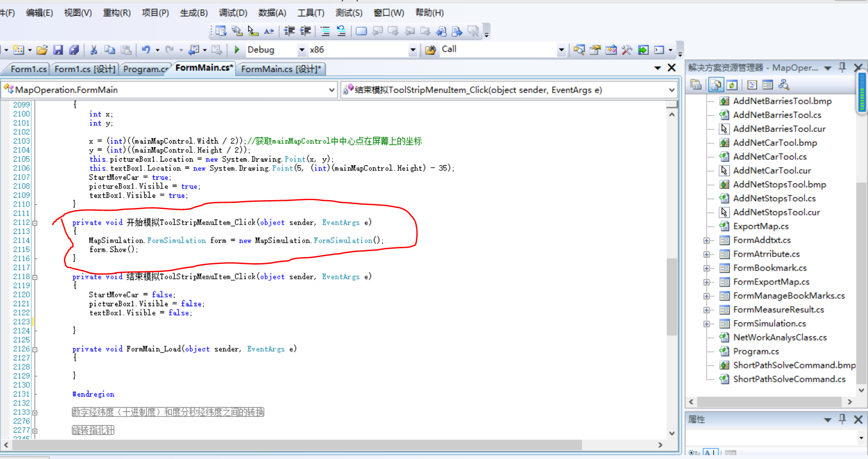The height and width of the screenshot is (459, 868).
Task: Expand the FormAddtxt.cs tree node
Action: (707, 240)
